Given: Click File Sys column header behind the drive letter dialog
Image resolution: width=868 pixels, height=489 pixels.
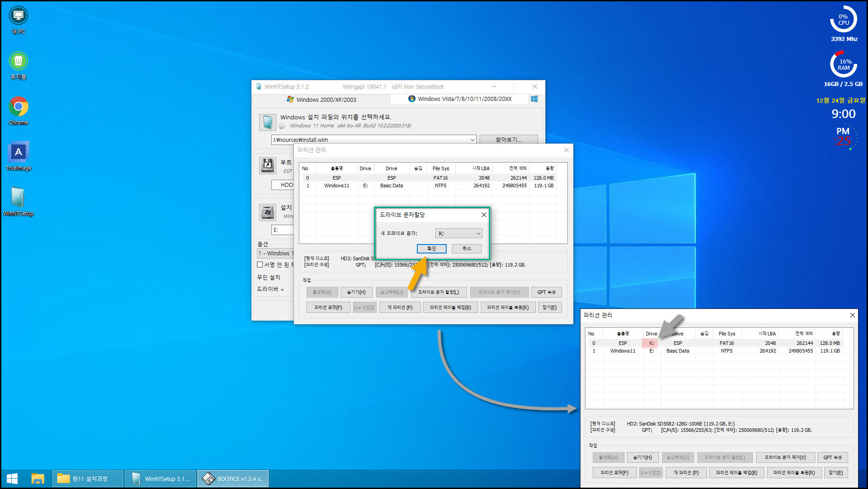Looking at the screenshot, I should (x=441, y=168).
